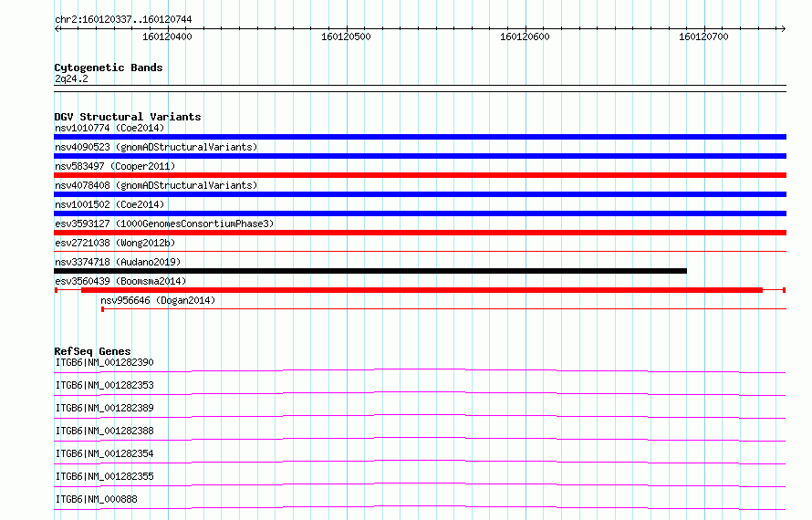
Task: Click the magenta intron line for NM_001282388
Action: pos(420,437)
